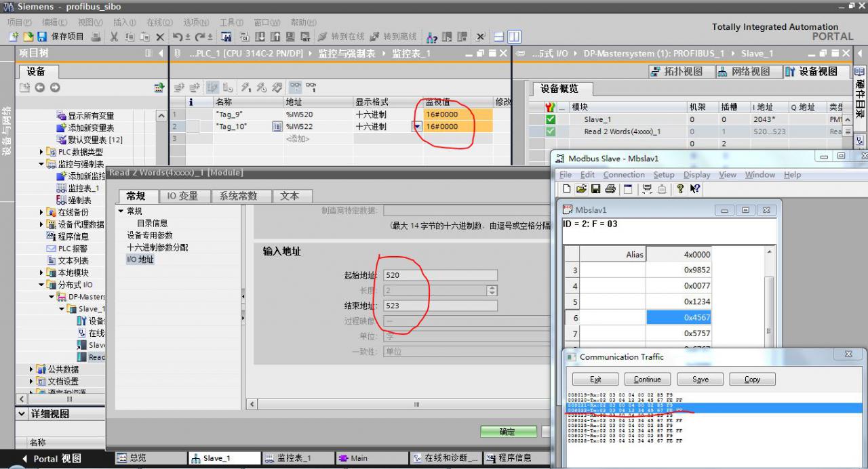Viewport: 868px width, 469px height.
Task: Click the 转到在线 go online button
Action: coord(341,37)
